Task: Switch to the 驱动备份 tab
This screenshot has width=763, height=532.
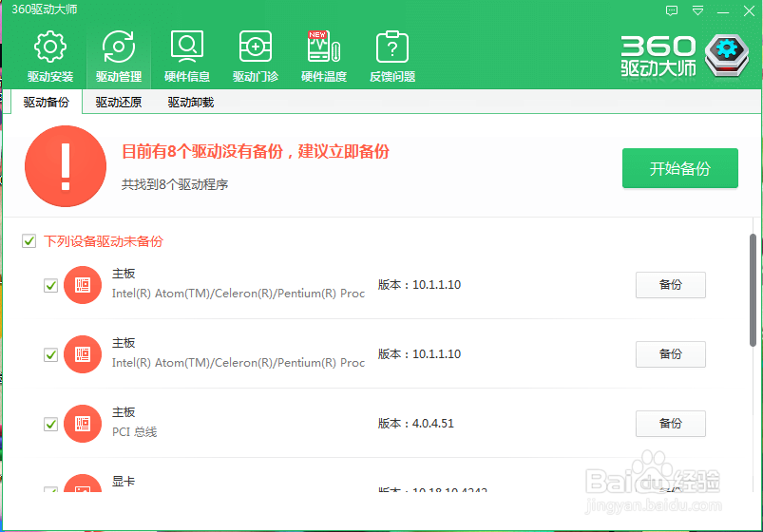Action: point(47,103)
